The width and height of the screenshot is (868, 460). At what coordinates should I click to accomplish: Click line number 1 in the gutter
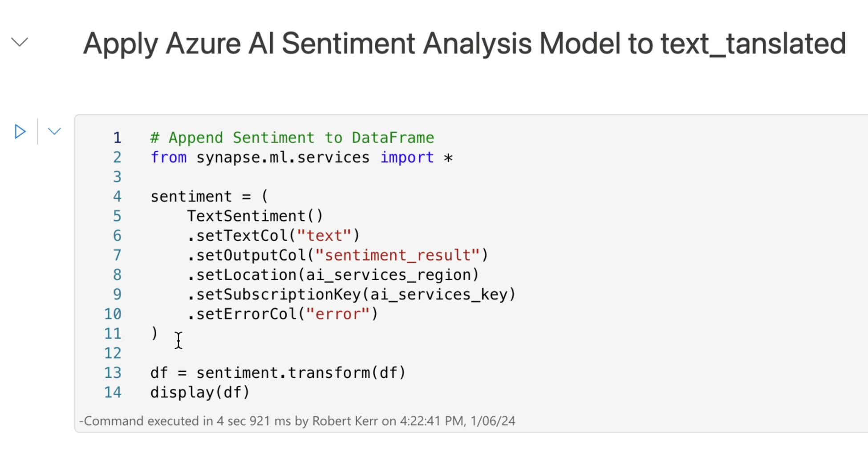[117, 138]
